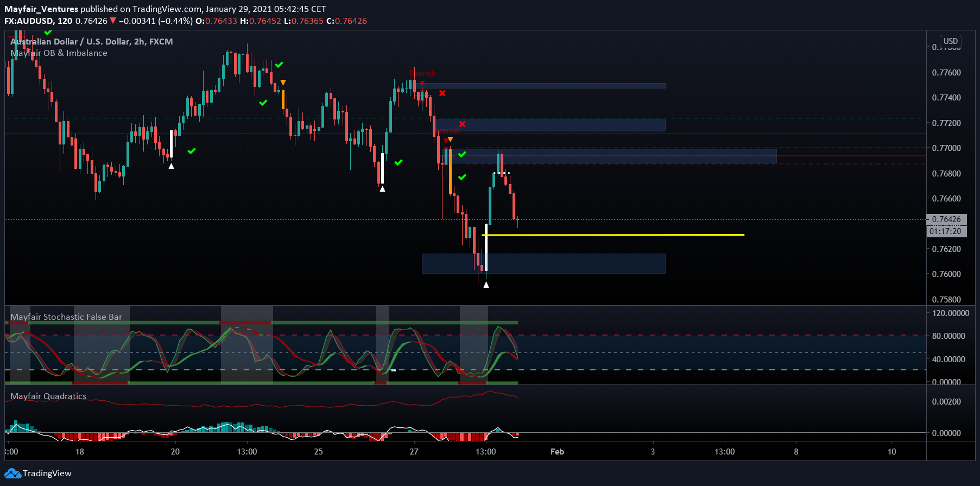Click the green checkmark just under 0.7680 level
The height and width of the screenshot is (486, 980).
point(462,177)
